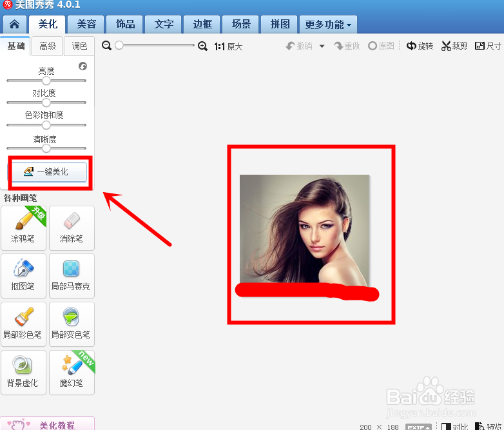The image size is (504, 430).
Task: Select the 魔幻笔 magic pen tool
Action: [72, 373]
